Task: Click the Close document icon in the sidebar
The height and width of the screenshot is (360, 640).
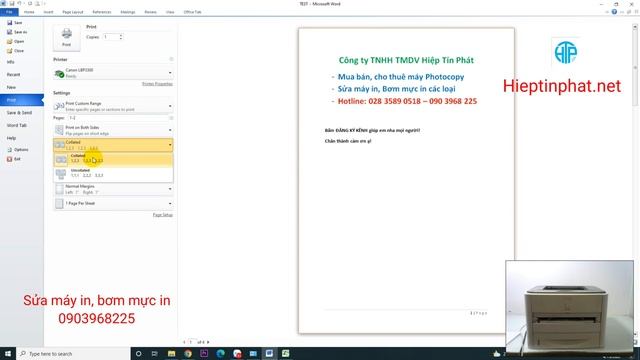Action: (x=9, y=51)
